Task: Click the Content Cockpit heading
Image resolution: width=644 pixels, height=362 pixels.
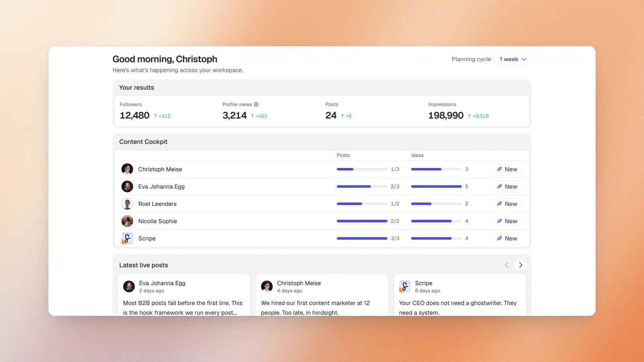Action: click(143, 142)
